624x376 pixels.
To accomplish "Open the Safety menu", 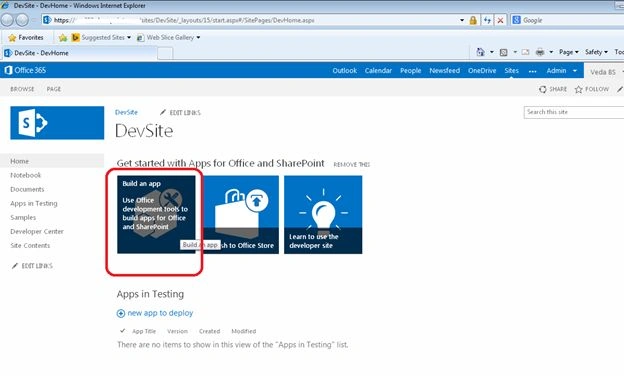I will click(596, 52).
